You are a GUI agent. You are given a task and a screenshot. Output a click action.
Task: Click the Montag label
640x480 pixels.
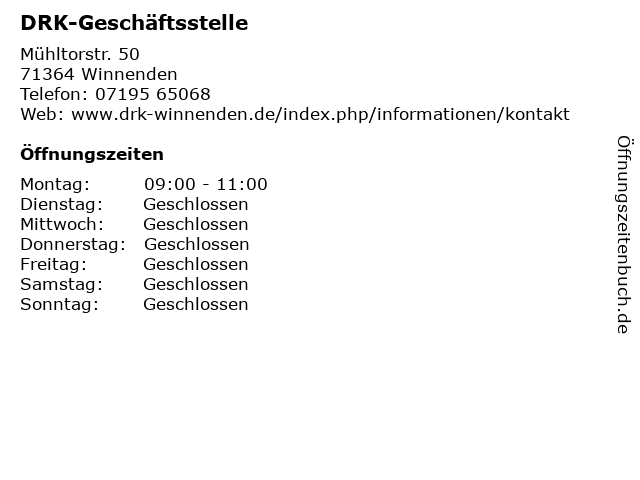click(55, 184)
